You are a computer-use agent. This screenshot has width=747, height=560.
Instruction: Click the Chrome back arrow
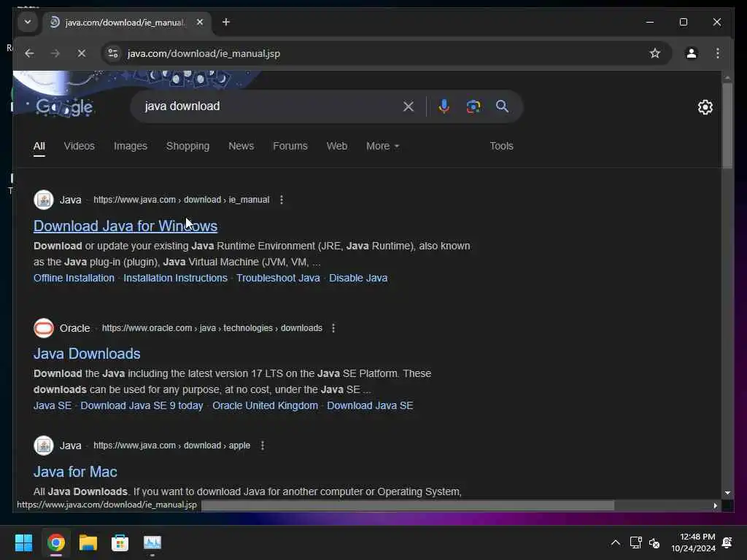pos(29,53)
